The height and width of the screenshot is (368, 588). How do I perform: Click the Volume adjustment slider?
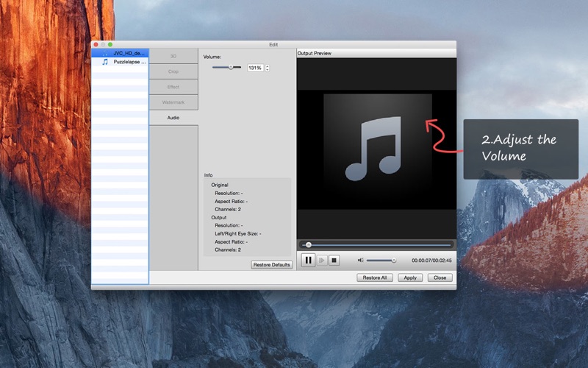pyautogui.click(x=226, y=68)
